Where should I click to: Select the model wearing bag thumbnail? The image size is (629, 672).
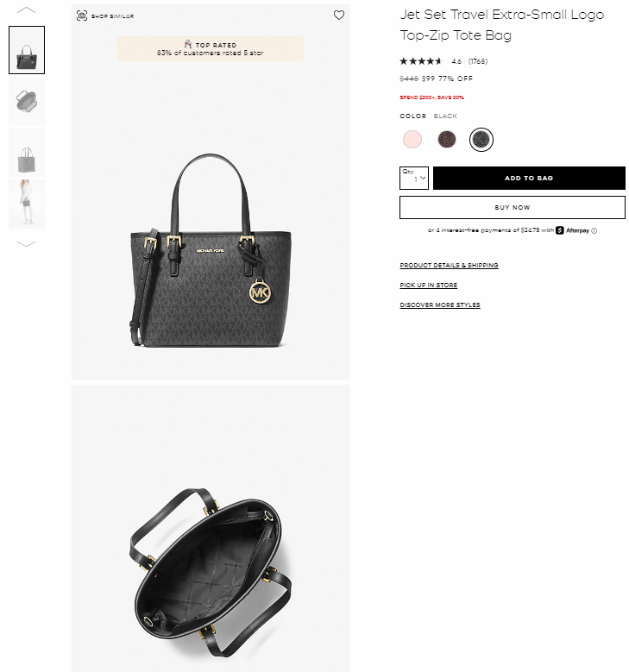[27, 204]
